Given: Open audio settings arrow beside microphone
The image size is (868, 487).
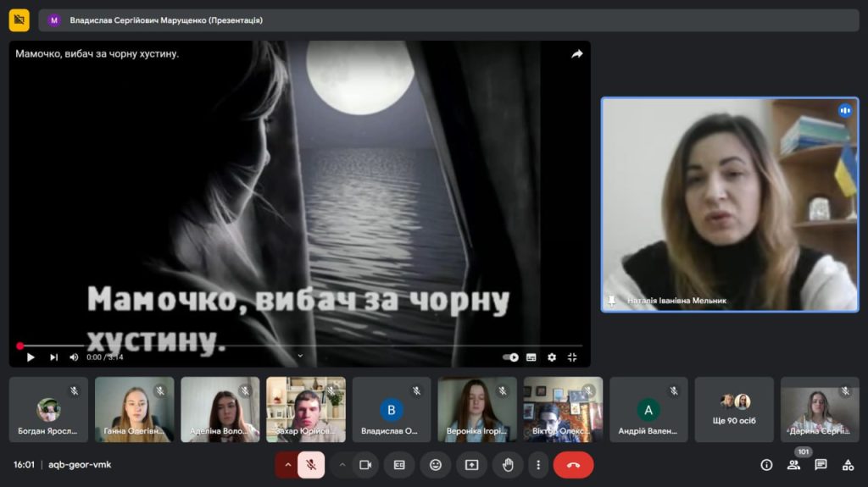Looking at the screenshot, I should click(x=288, y=465).
